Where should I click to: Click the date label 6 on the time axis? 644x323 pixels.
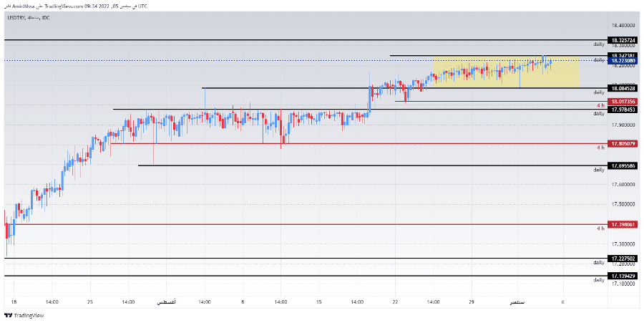563,302
